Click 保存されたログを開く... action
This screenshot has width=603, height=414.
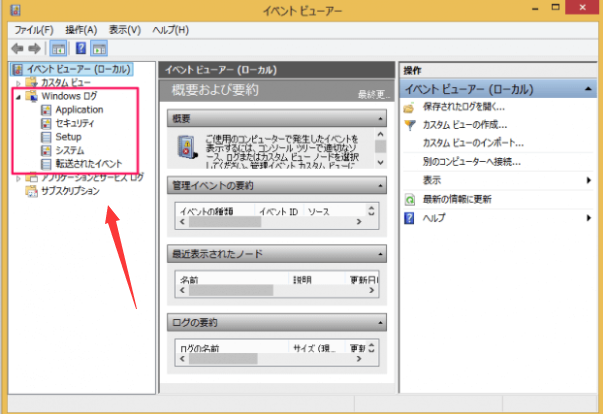[464, 107]
